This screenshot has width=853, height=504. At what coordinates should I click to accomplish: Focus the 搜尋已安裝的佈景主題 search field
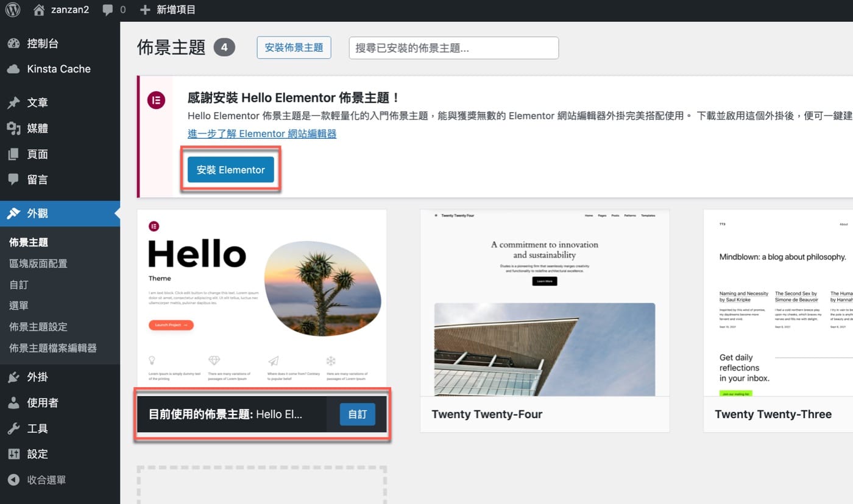tap(454, 48)
